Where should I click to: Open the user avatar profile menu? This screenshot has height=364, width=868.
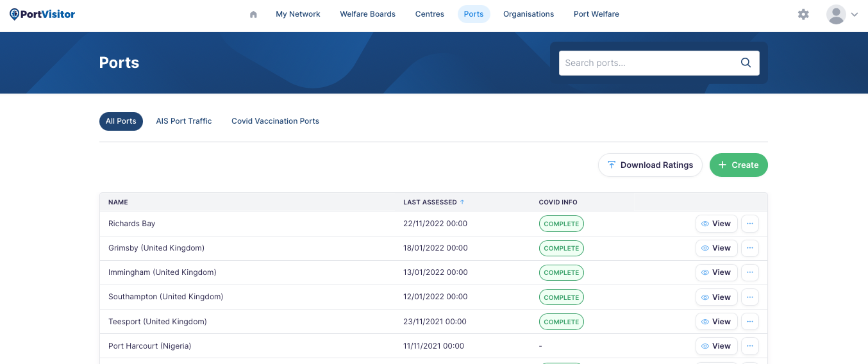836,14
